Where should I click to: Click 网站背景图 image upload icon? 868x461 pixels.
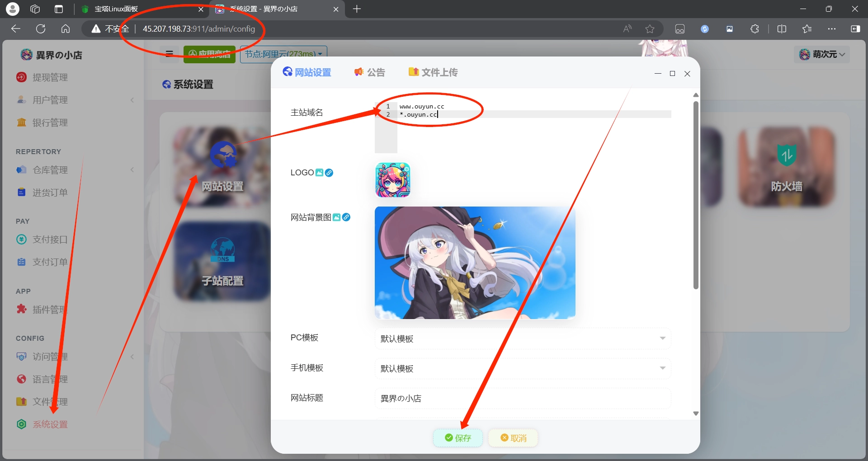pyautogui.click(x=336, y=217)
